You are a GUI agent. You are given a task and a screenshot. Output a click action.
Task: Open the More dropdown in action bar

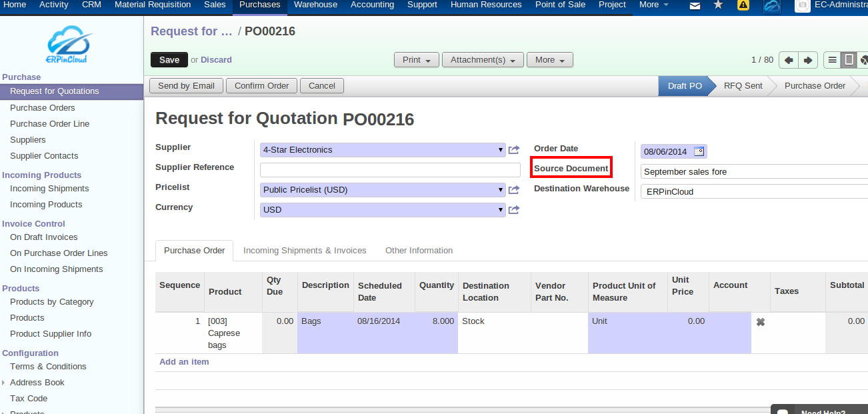coord(550,60)
